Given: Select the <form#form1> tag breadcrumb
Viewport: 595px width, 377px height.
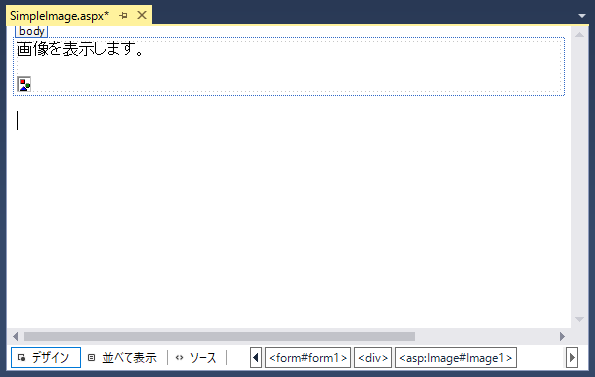Looking at the screenshot, I should (308, 358).
